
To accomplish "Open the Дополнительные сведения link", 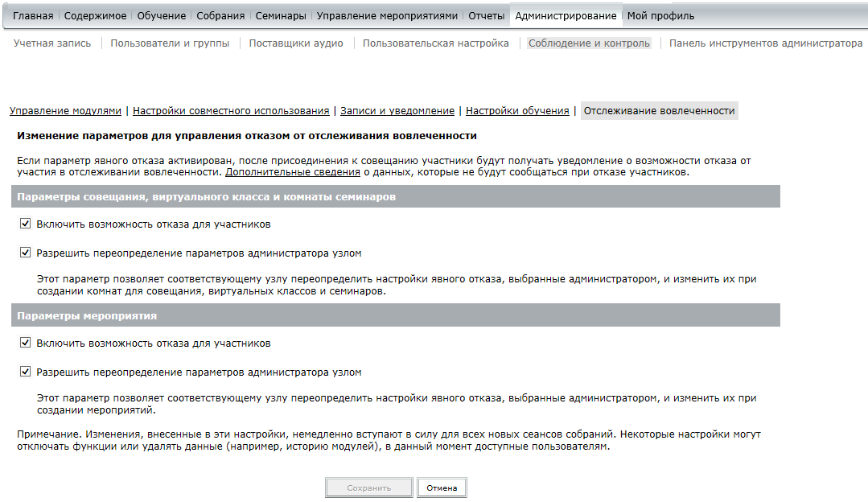I will point(293,172).
